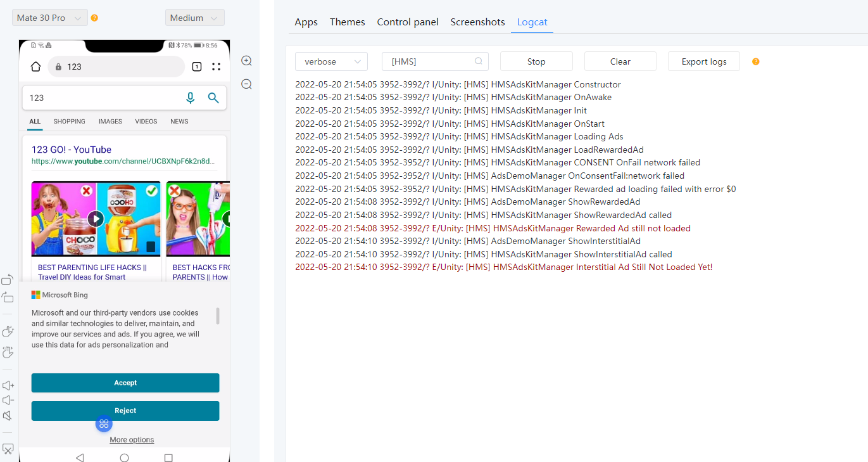Open the Mate 30 Pro device selector
The image size is (868, 462).
tap(49, 18)
